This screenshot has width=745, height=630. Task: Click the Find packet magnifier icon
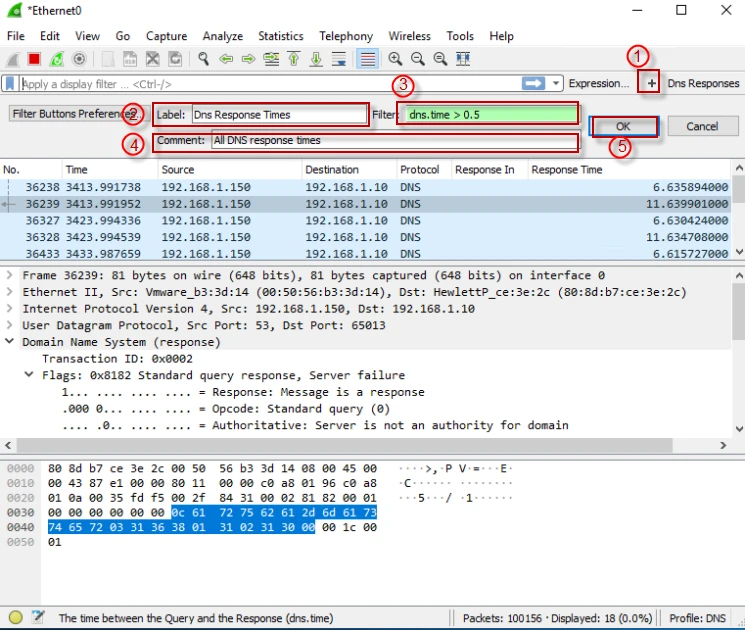click(204, 59)
